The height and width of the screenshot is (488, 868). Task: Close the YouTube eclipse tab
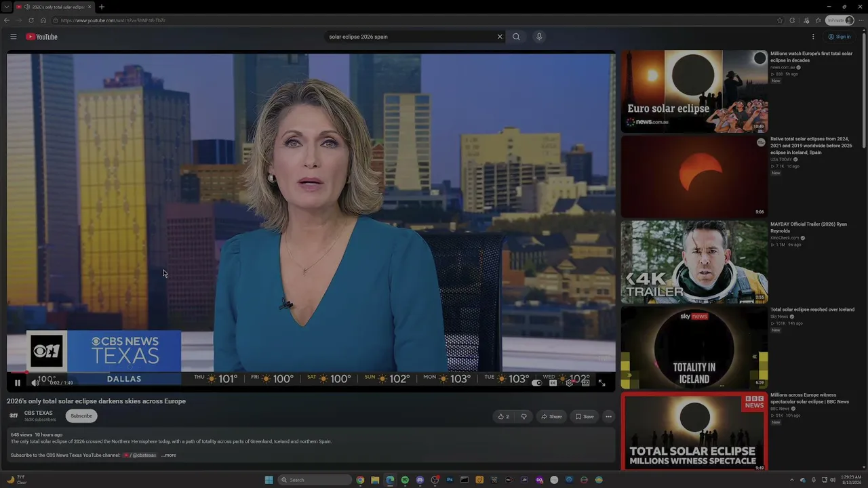pyautogui.click(x=90, y=7)
